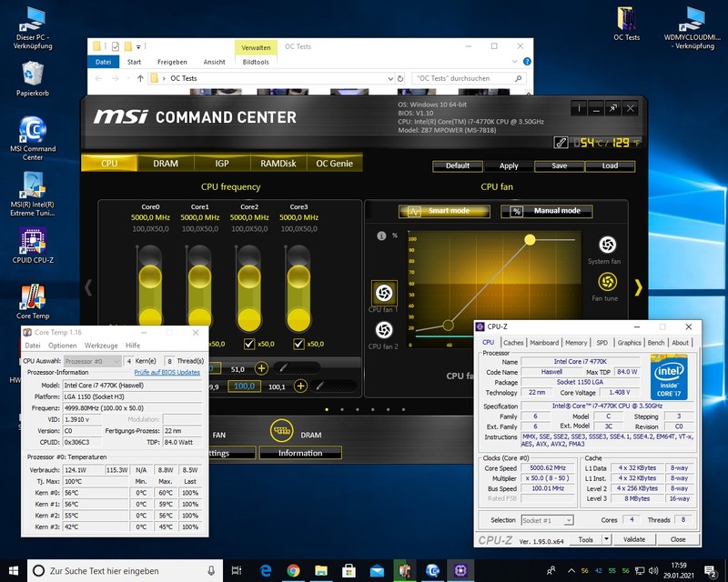
Task: Switch to the IGP tab
Action: (x=222, y=164)
